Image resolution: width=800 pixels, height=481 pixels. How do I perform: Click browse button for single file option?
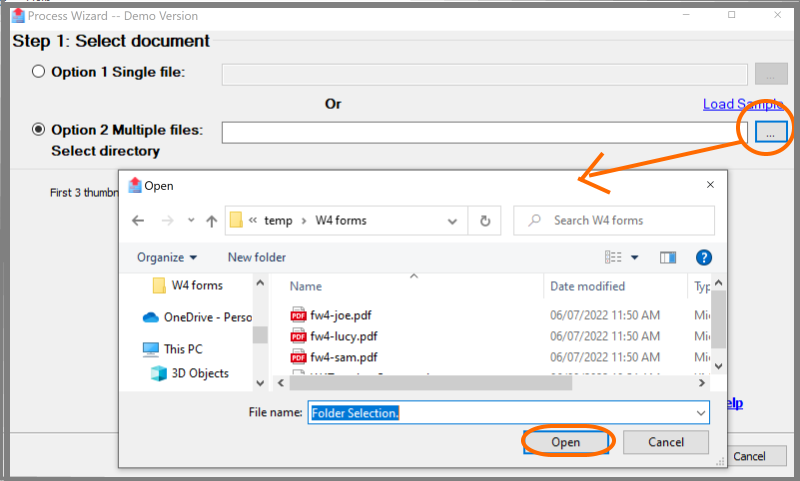click(x=771, y=74)
